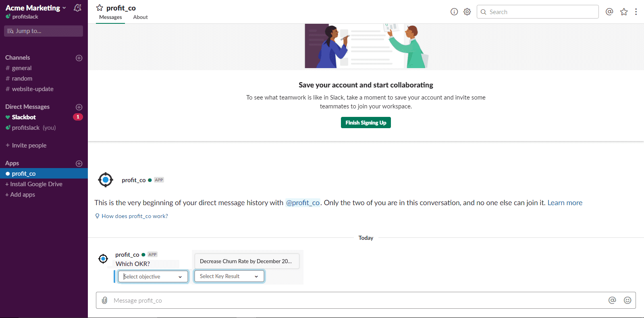Viewport: 644px width, 318px height.
Task: Click the profit_co name above history intro
Action: pyautogui.click(x=134, y=180)
